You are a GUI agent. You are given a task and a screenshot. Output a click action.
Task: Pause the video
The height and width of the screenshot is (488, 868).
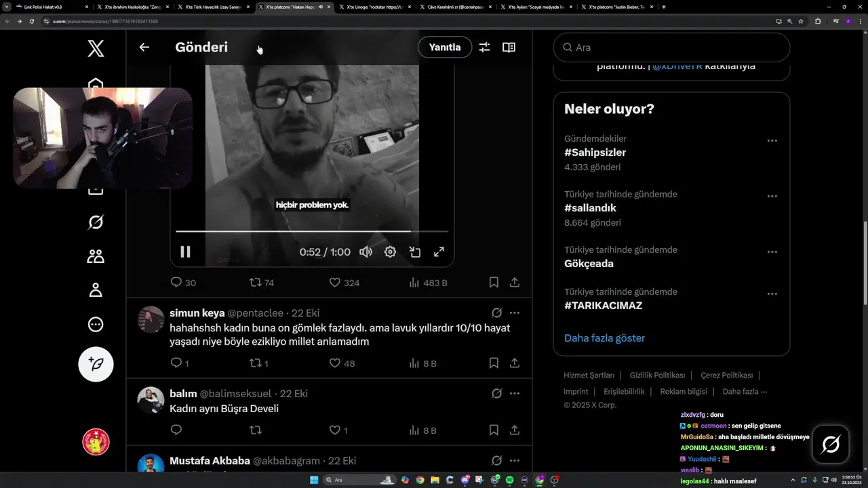(x=185, y=252)
